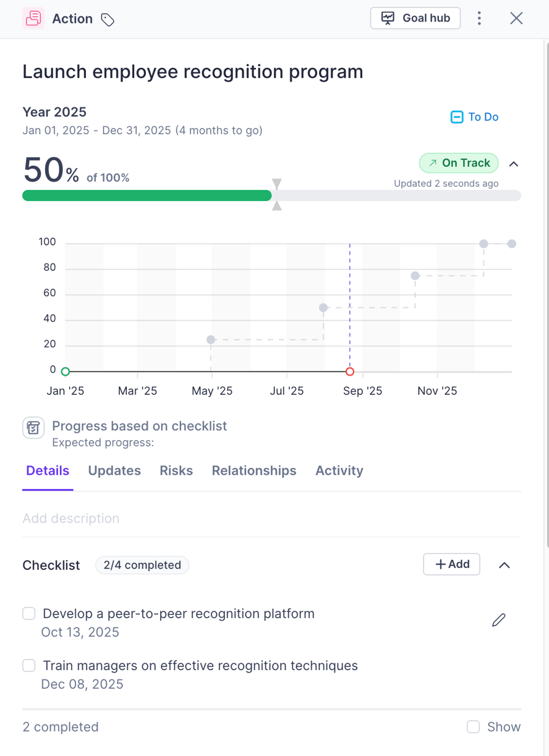The height and width of the screenshot is (756, 549).
Task: Check 'Develop a peer-to-peer recognition platform'
Action: [29, 613]
